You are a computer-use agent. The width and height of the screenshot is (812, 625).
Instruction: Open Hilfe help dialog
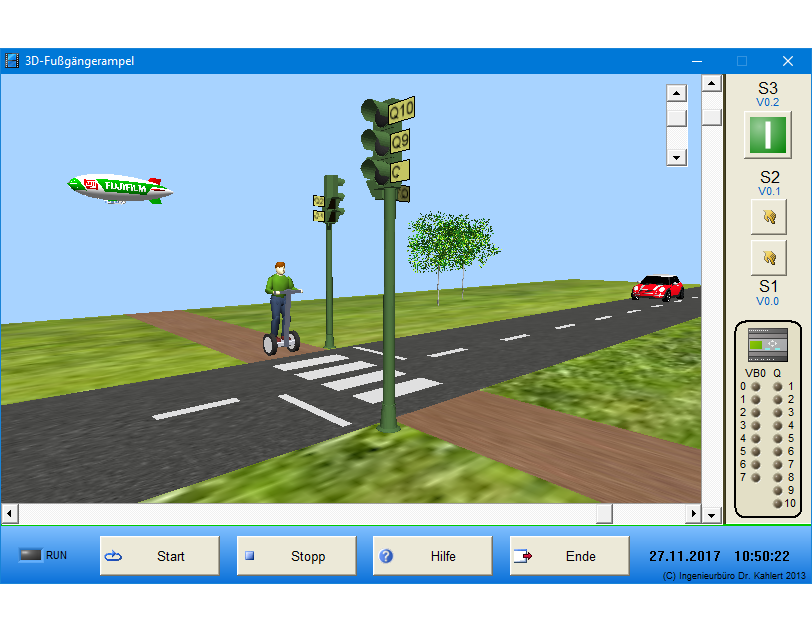tap(432, 556)
